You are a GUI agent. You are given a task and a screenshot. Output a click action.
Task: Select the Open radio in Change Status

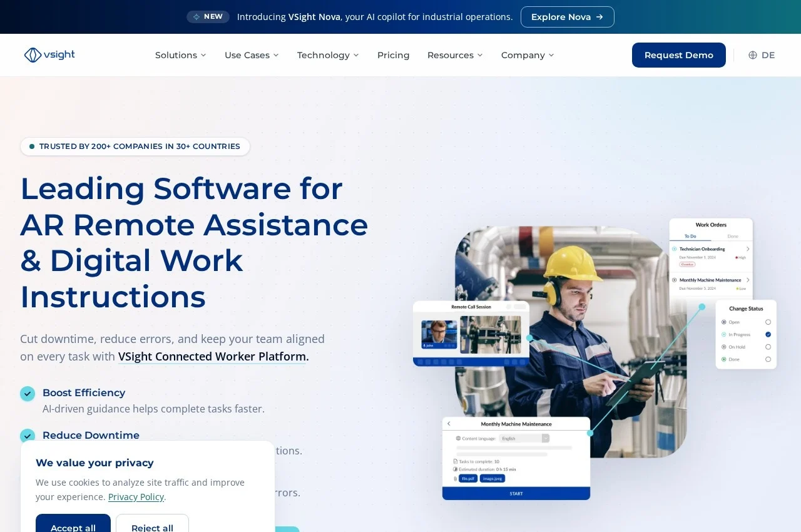point(768,322)
